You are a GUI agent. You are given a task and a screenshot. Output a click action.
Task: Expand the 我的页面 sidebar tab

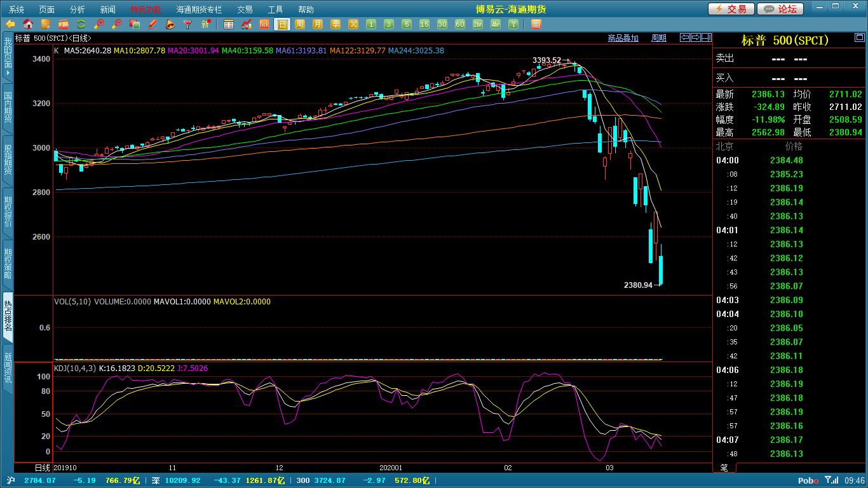(x=8, y=57)
